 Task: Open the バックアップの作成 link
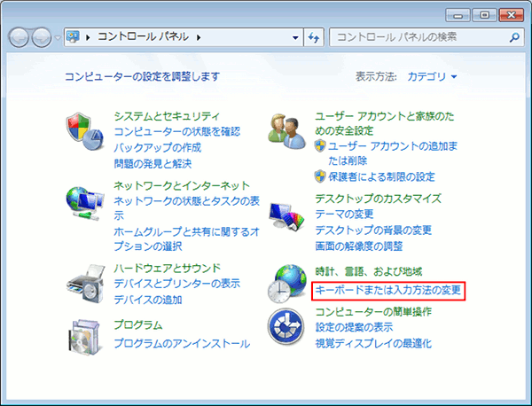pos(157,148)
